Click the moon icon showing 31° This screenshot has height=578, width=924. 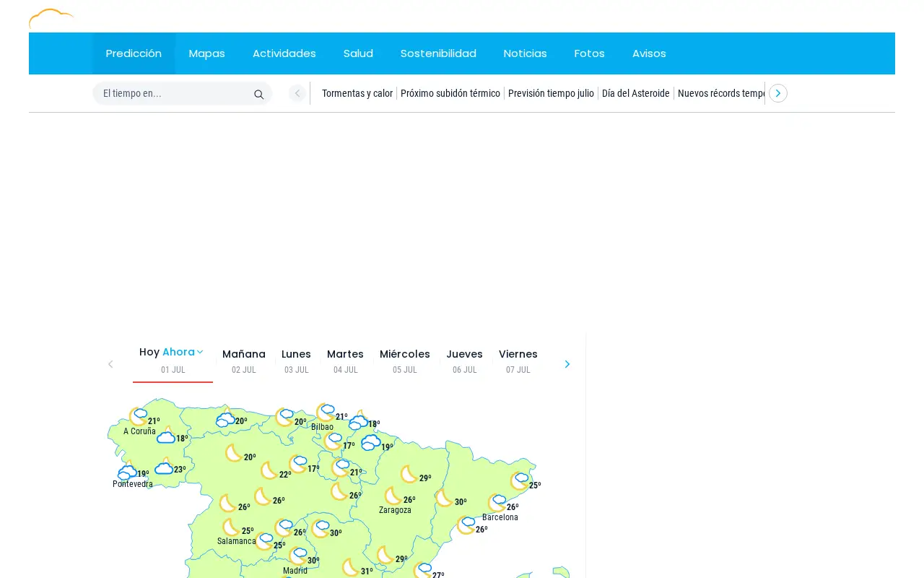tap(351, 568)
